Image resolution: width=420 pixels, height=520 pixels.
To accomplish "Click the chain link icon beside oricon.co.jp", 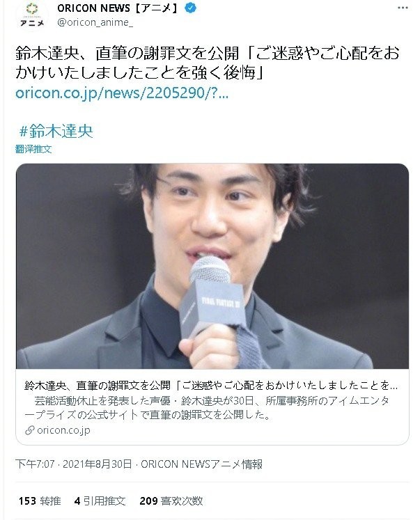I will coord(30,430).
